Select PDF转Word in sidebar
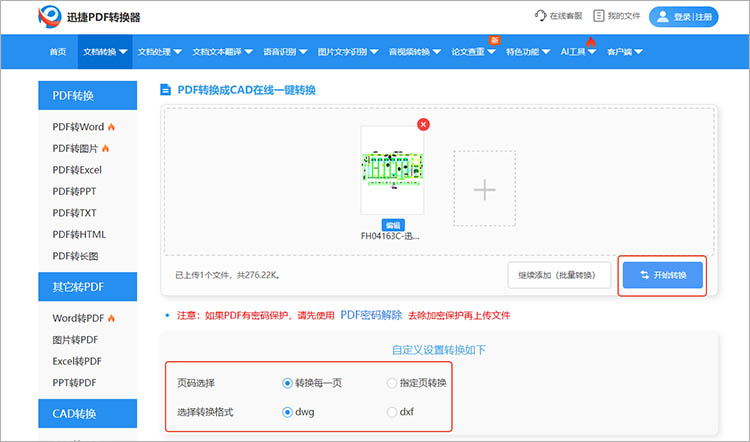Viewport: 750px width, 442px height. click(x=78, y=127)
